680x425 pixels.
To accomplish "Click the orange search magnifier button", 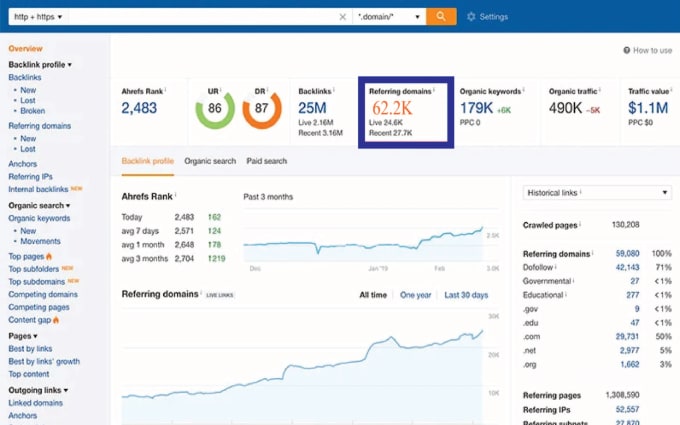I will coord(441,16).
